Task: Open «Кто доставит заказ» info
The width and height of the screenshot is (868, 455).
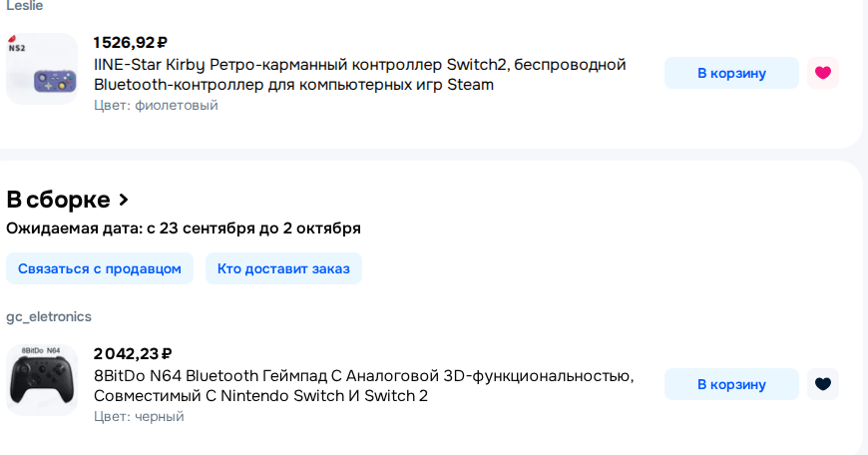Action: tap(283, 268)
